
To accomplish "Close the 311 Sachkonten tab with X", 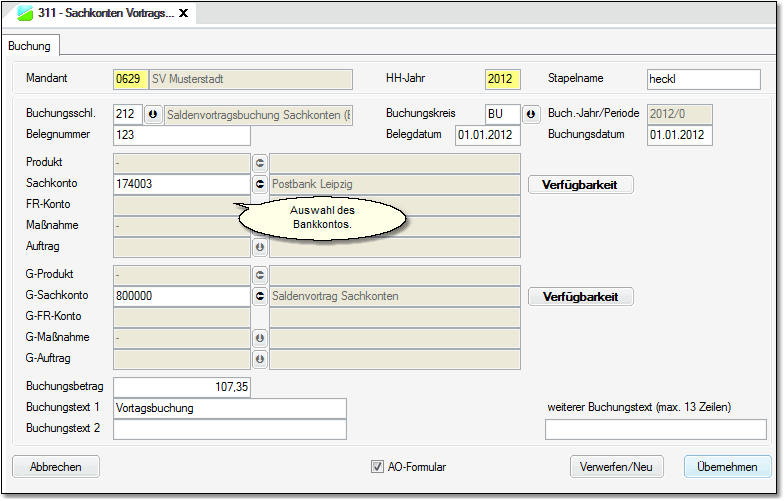I will [x=183, y=14].
